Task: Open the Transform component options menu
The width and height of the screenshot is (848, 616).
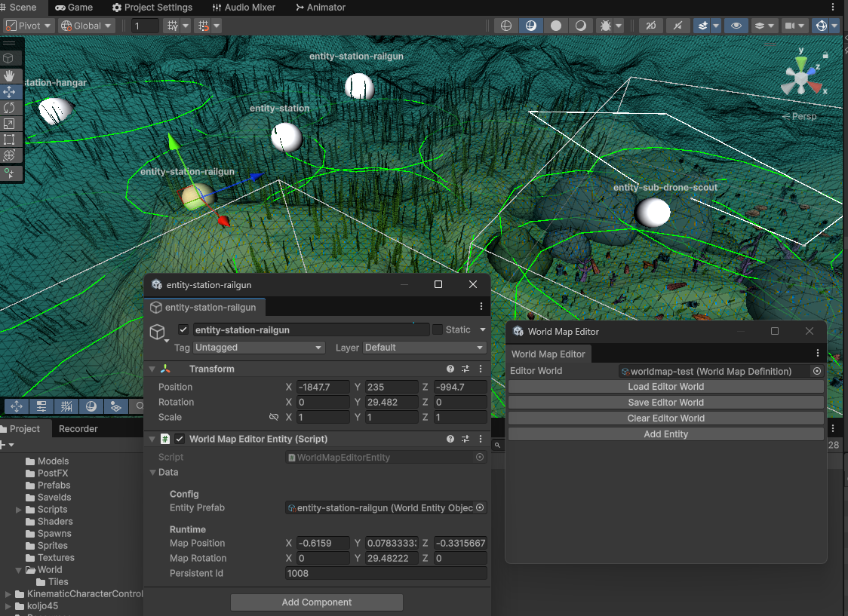Action: [x=481, y=369]
